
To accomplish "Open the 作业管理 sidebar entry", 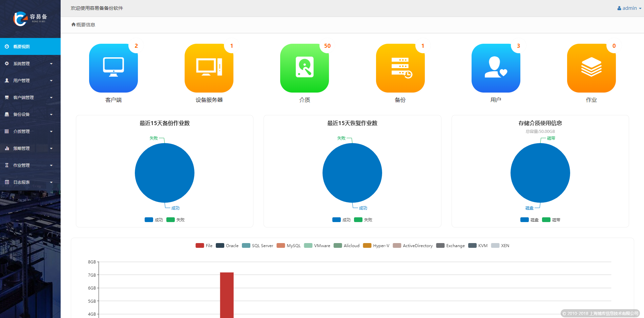I will pyautogui.click(x=30, y=165).
